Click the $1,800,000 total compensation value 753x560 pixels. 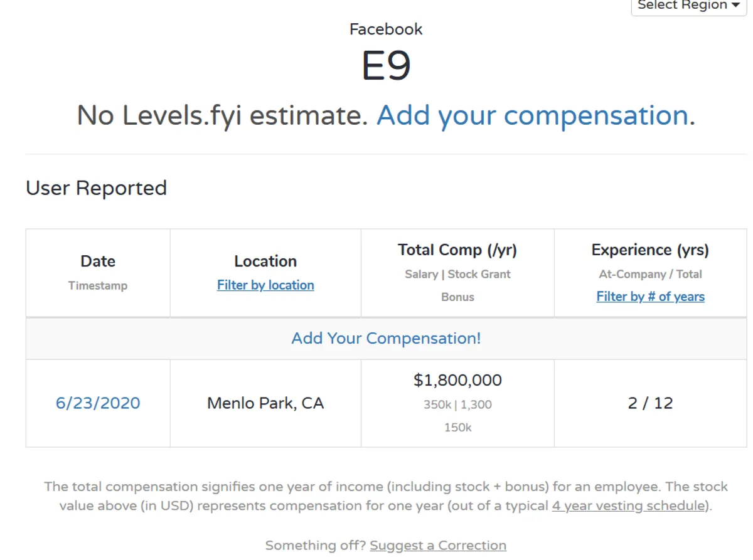457,381
